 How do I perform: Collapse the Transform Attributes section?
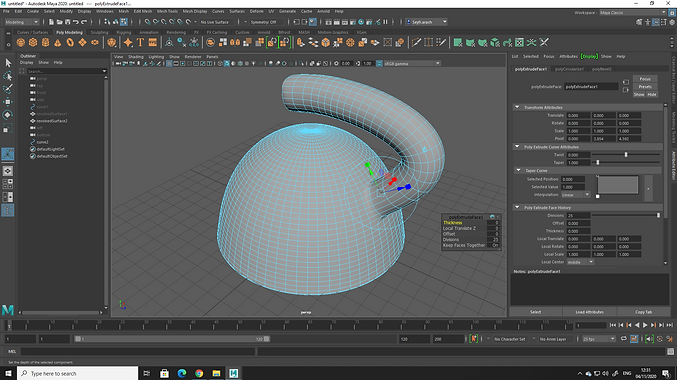517,107
